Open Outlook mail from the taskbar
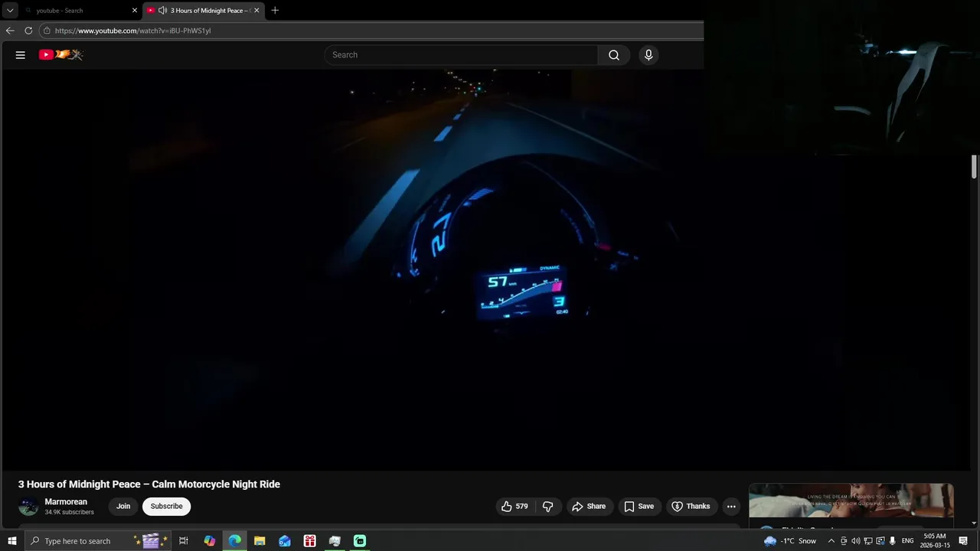 pos(285,541)
